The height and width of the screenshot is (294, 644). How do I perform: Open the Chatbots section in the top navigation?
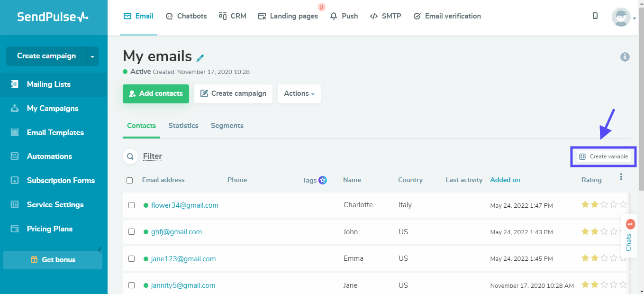tap(186, 16)
